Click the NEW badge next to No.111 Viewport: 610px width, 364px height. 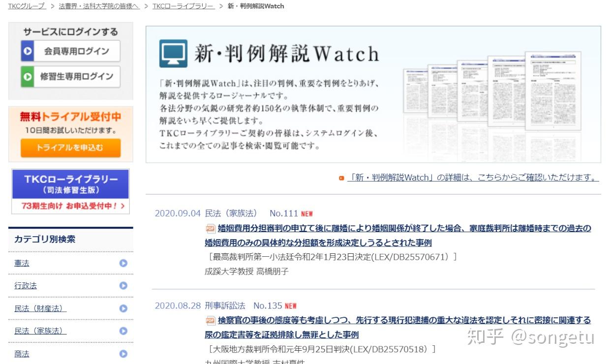307,214
